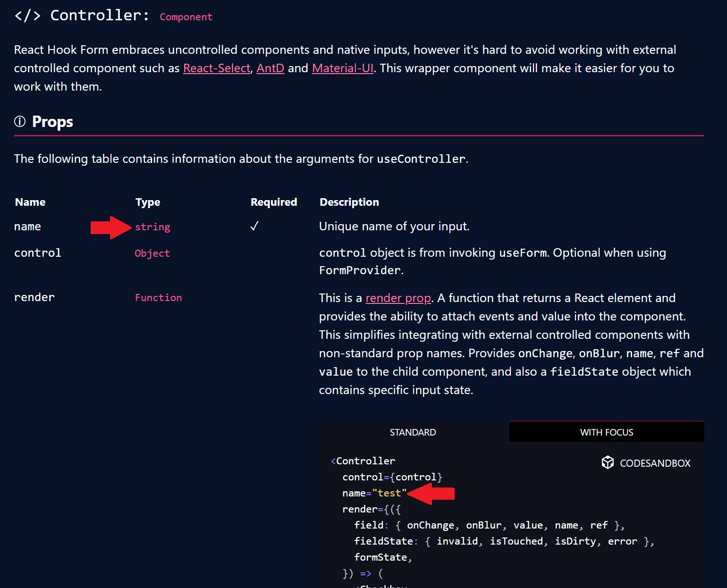The image size is (727, 588).
Task: Click the CodeSandbox cube icon
Action: click(608, 462)
